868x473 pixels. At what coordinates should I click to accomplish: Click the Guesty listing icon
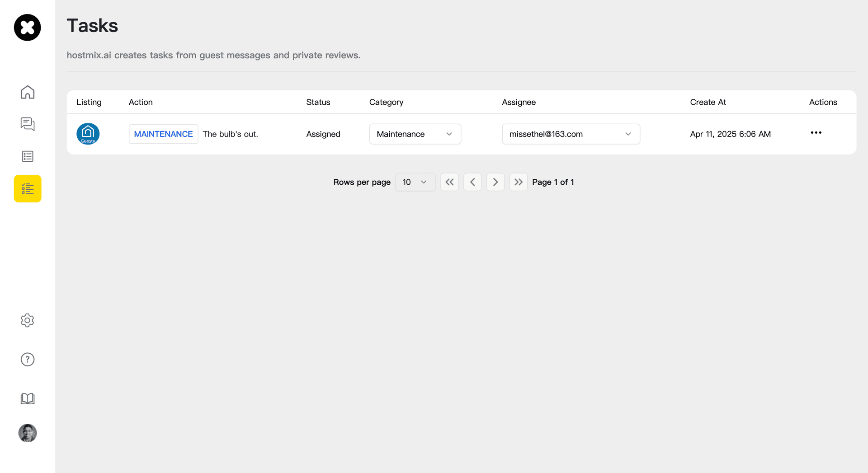tap(88, 134)
